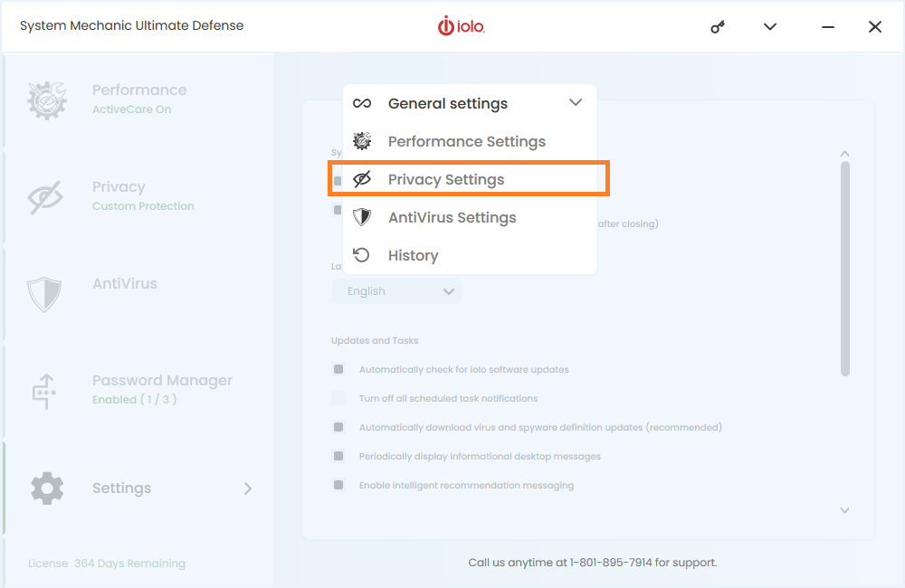905x588 pixels.
Task: Expand the Settings sidebar arrow
Action: pyautogui.click(x=248, y=488)
